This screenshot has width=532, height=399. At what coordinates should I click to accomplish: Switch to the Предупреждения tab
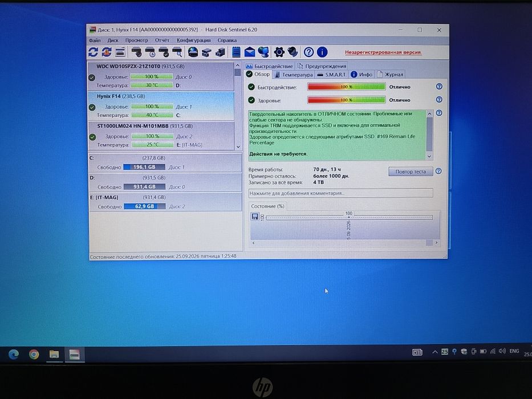tap(322, 66)
